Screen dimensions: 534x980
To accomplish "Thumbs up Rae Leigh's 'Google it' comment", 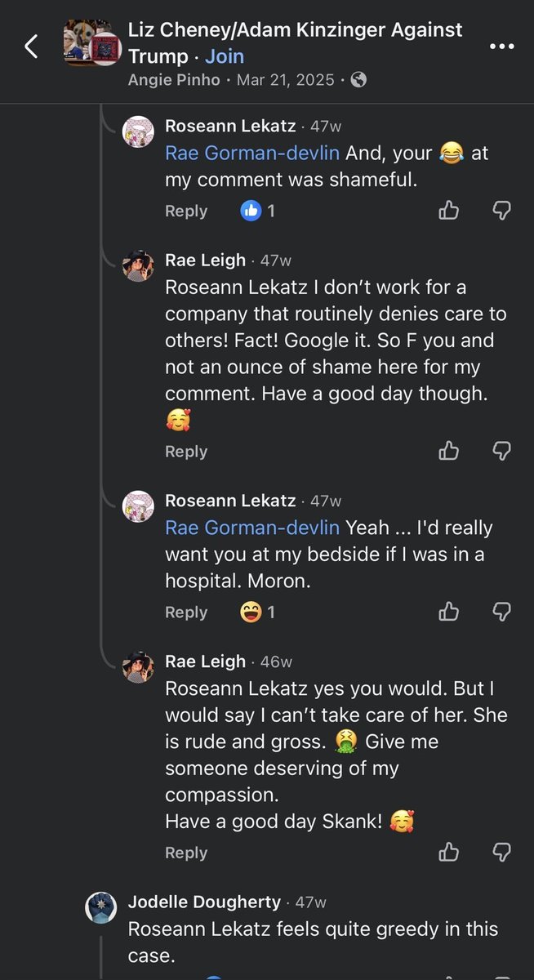I will 449,451.
